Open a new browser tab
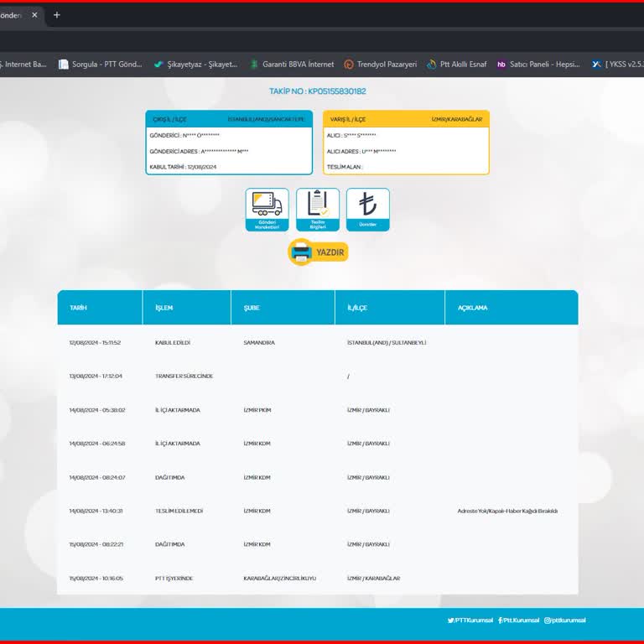Viewport: 644px width, 644px height. [57, 15]
